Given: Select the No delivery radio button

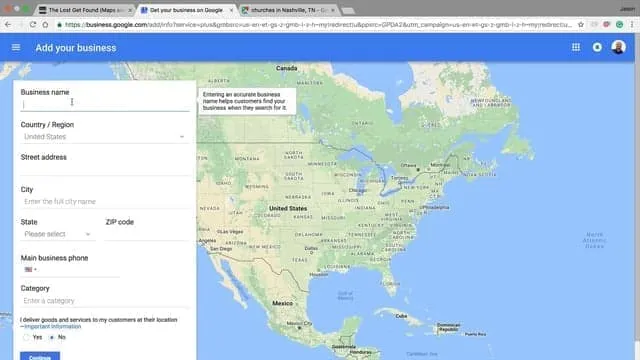Looking at the screenshot, I should pyautogui.click(x=52, y=337).
